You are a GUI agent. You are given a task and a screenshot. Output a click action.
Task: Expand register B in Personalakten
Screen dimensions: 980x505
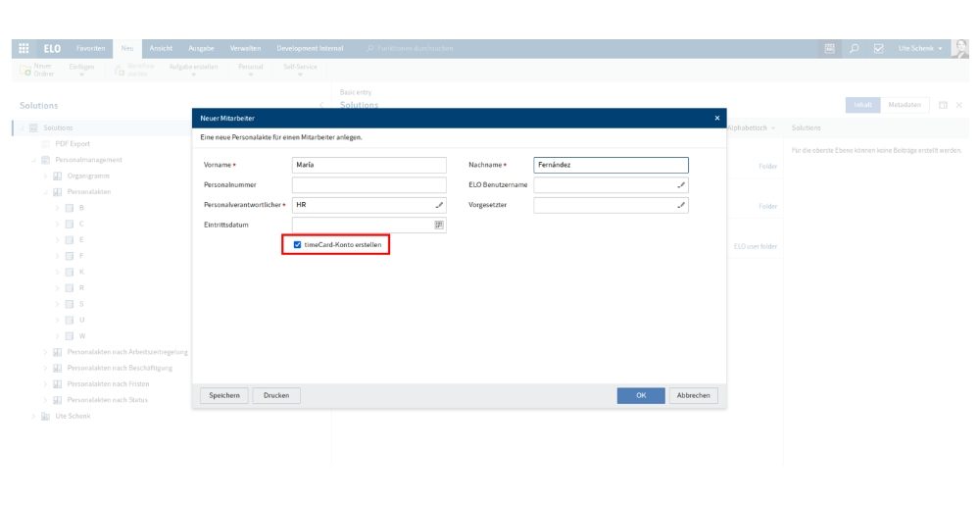tap(58, 208)
